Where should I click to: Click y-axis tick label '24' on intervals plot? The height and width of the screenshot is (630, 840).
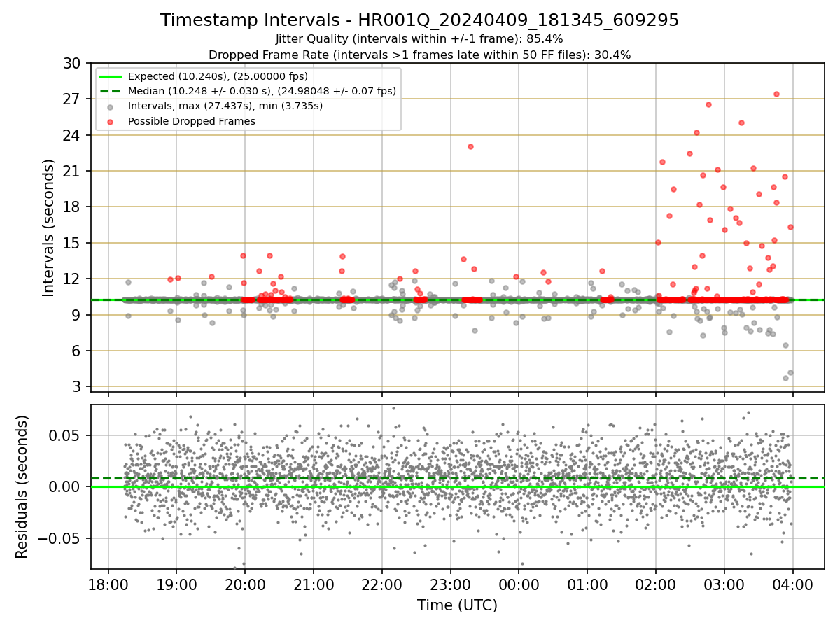click(73, 135)
